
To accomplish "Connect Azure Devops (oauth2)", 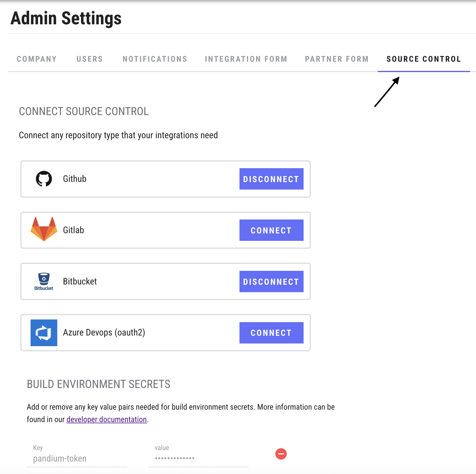I will tap(271, 333).
